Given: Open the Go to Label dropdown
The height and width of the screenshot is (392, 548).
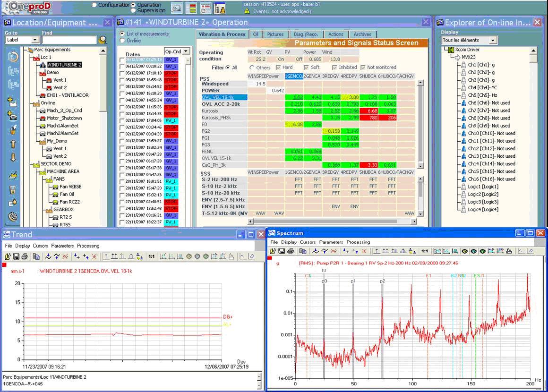Looking at the screenshot, I should pos(35,40).
